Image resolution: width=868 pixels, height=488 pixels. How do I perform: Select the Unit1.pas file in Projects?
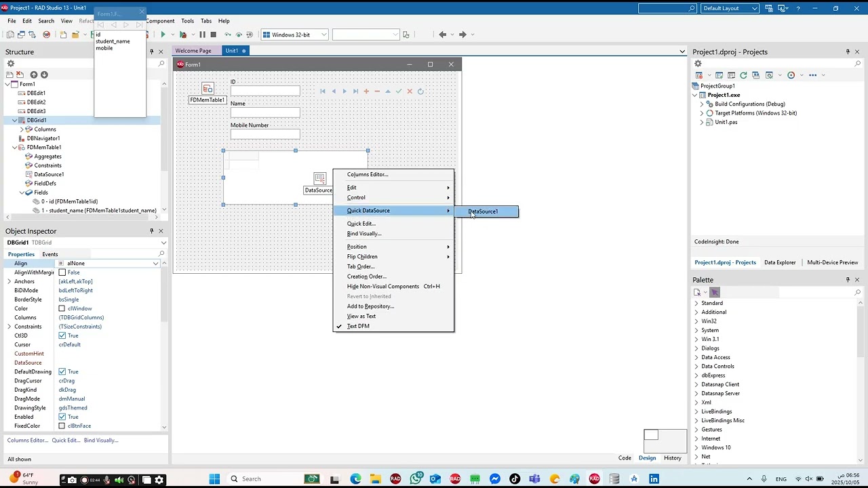point(726,122)
